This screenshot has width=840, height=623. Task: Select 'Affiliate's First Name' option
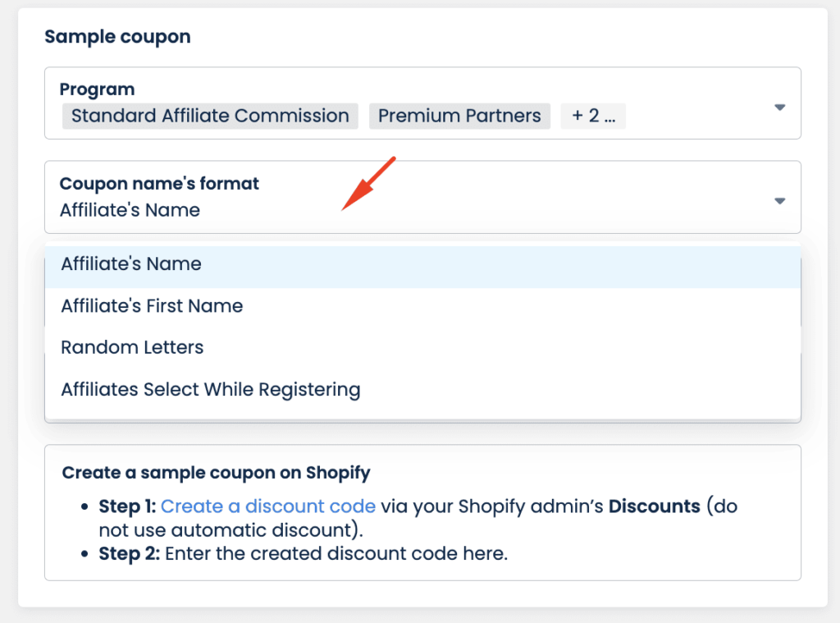coord(152,305)
